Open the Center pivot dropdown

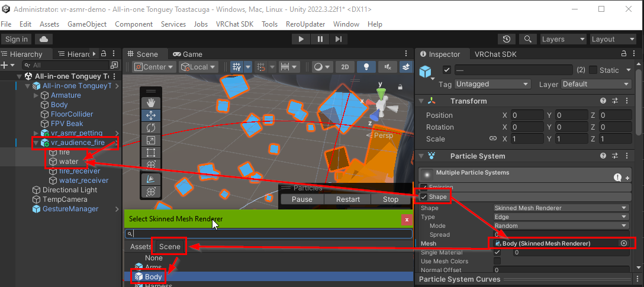(154, 66)
